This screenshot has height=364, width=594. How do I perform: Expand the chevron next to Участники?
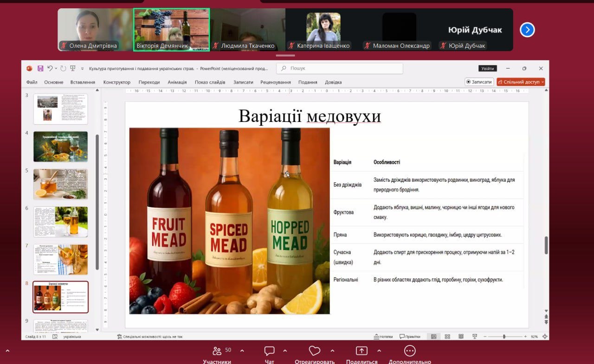pyautogui.click(x=242, y=351)
